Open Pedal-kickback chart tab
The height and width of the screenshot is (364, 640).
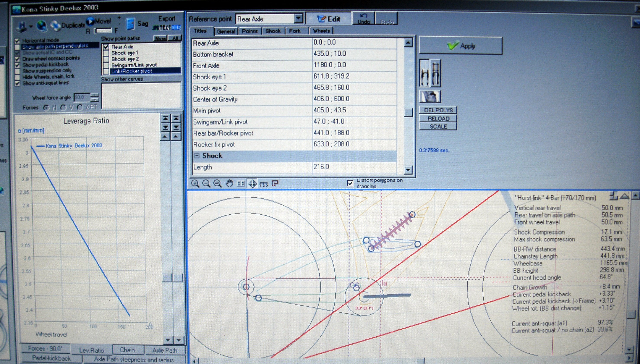point(52,359)
